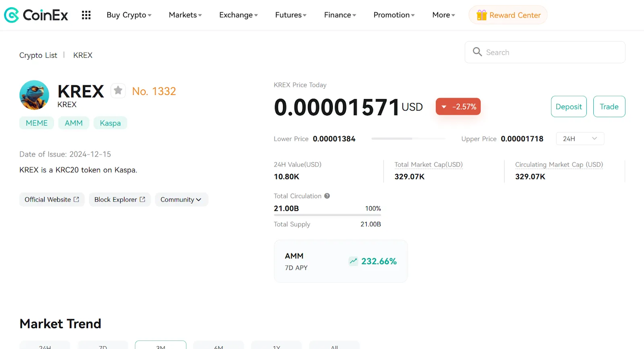Click into the Search field
The width and height of the screenshot is (644, 349).
[545, 52]
